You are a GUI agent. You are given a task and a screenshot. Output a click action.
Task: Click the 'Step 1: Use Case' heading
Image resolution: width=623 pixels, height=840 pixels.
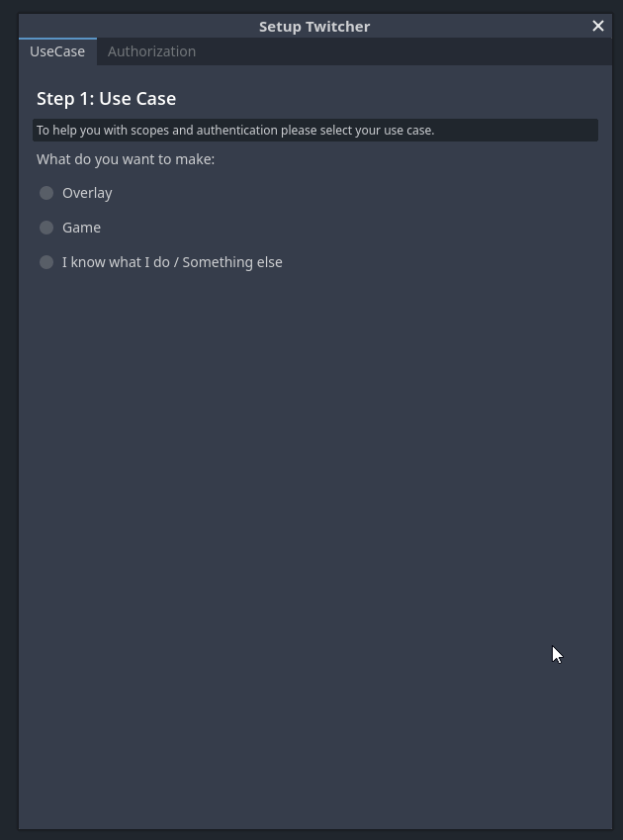106,99
